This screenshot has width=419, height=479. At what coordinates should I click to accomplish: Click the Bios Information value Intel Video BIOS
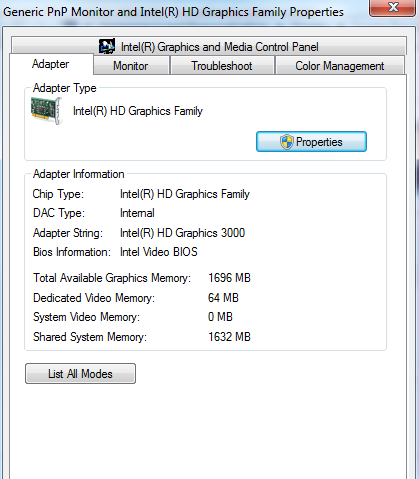click(x=159, y=252)
